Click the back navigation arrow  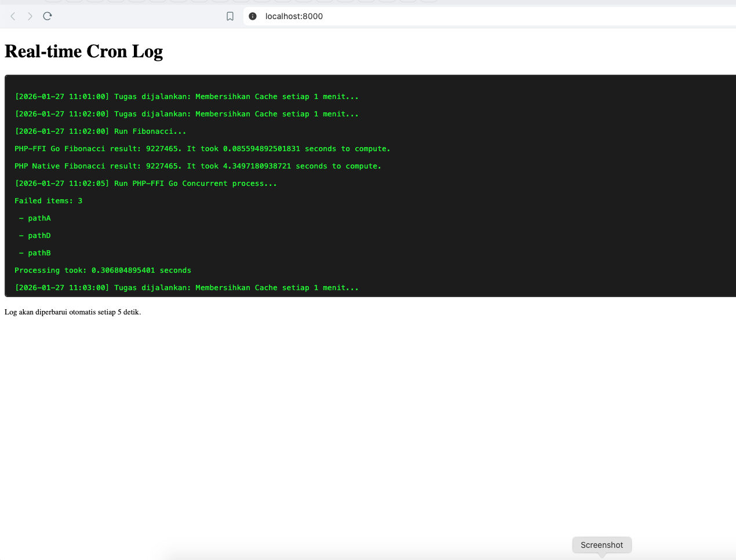click(12, 16)
